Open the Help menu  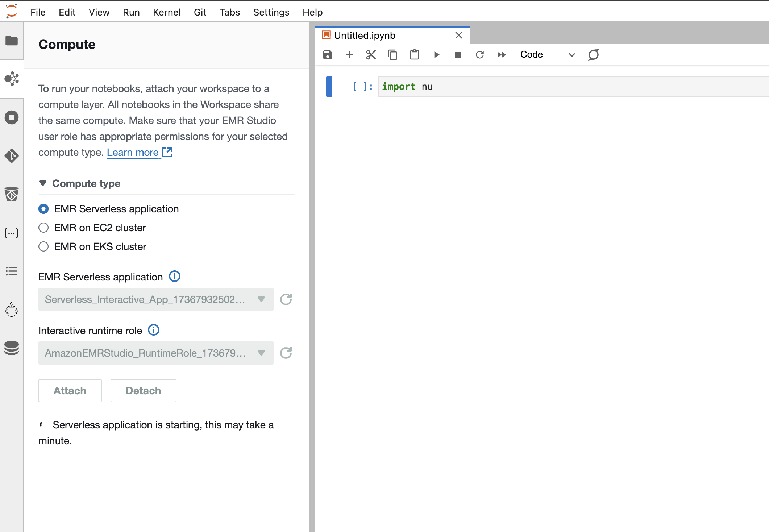click(312, 12)
